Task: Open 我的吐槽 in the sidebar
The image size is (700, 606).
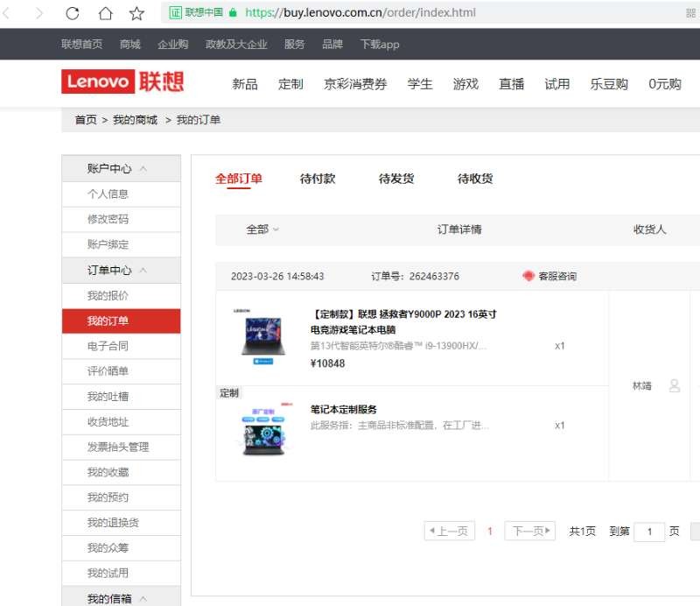Action: coord(122,397)
